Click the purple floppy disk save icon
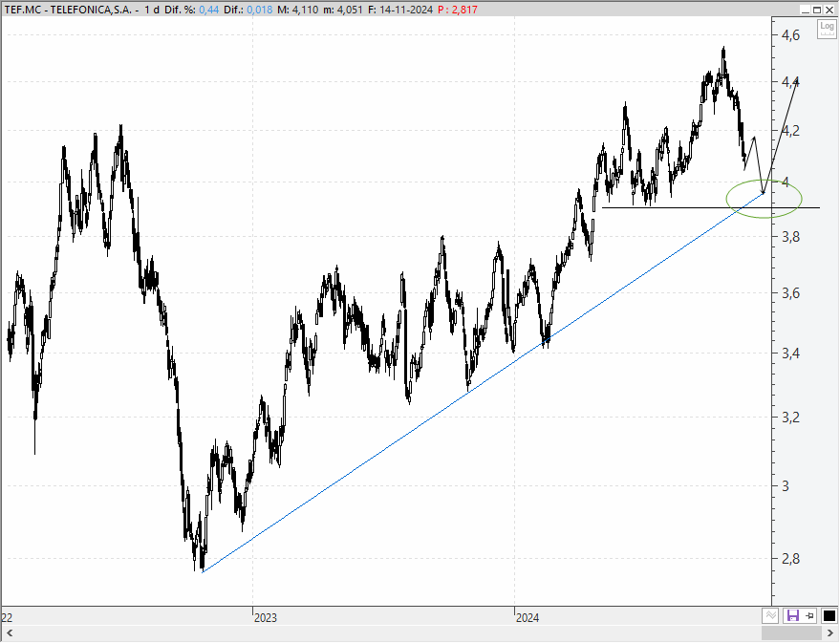 pyautogui.click(x=792, y=615)
